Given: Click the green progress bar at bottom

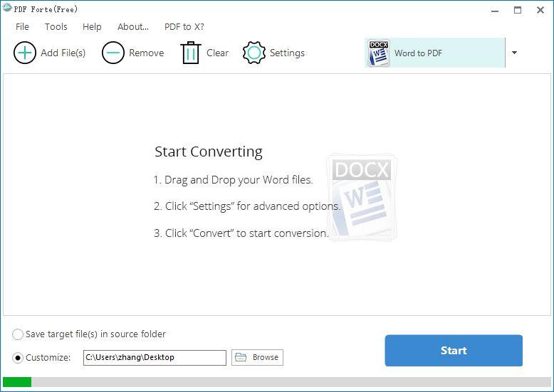Looking at the screenshot, I should coord(17,382).
